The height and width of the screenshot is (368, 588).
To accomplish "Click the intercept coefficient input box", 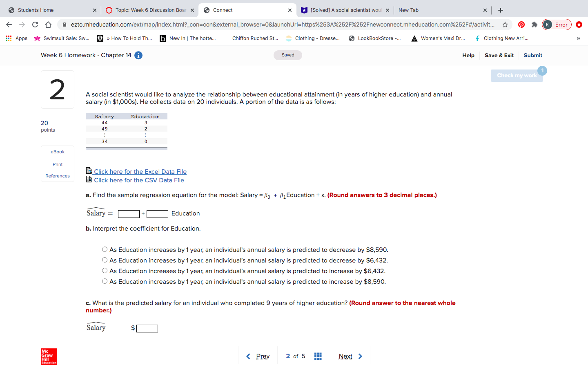I will (x=129, y=214).
